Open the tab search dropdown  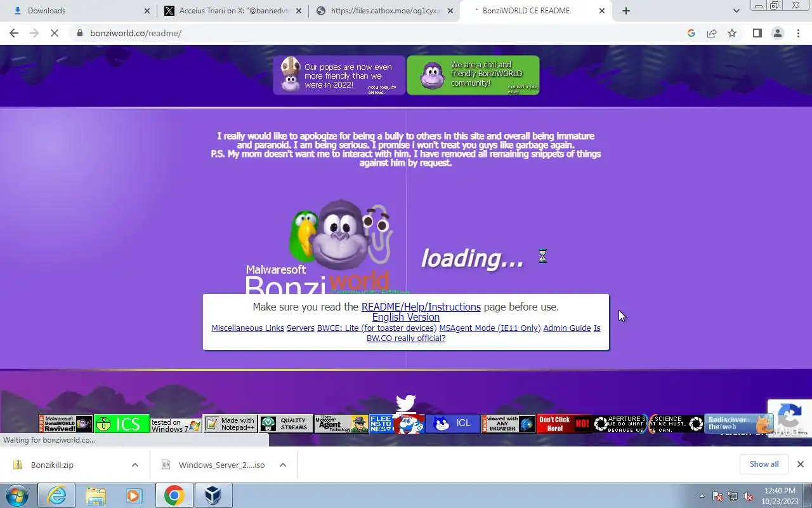pyautogui.click(x=736, y=11)
